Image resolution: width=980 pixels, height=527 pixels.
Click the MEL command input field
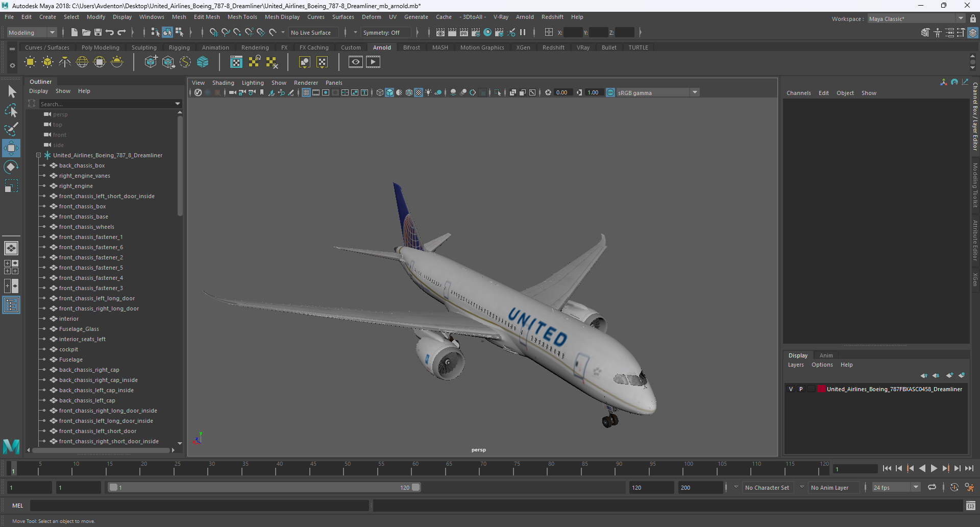tap(200, 506)
